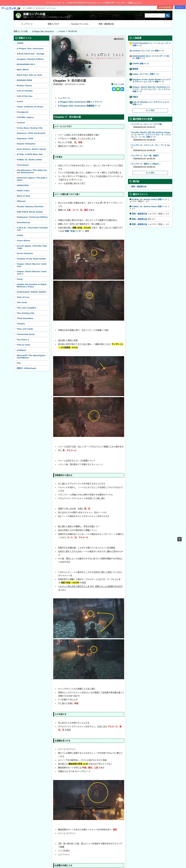Open 質問・雑談掲示板 link in 掲示板 panel
The height and width of the screenshot is (868, 186).
pyautogui.click(x=139, y=187)
